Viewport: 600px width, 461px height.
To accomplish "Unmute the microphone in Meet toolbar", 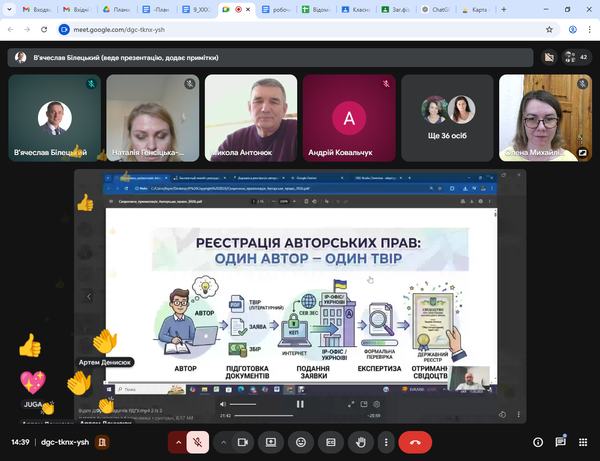I will (200, 442).
